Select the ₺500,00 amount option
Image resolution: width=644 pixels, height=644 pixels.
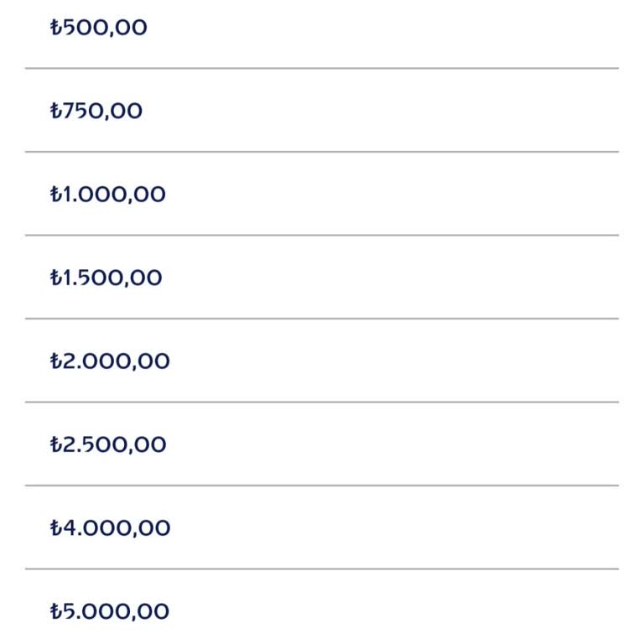click(99, 28)
